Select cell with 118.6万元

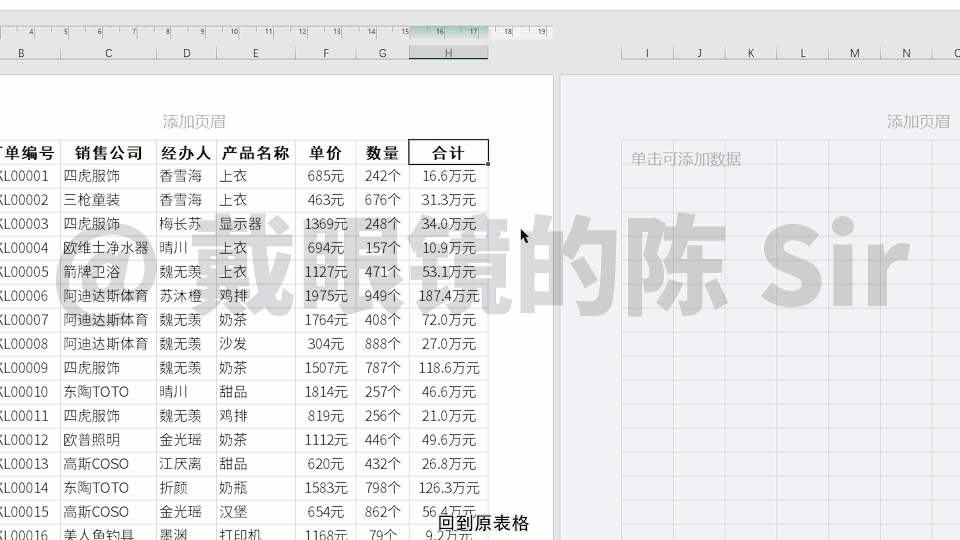pyautogui.click(x=449, y=368)
